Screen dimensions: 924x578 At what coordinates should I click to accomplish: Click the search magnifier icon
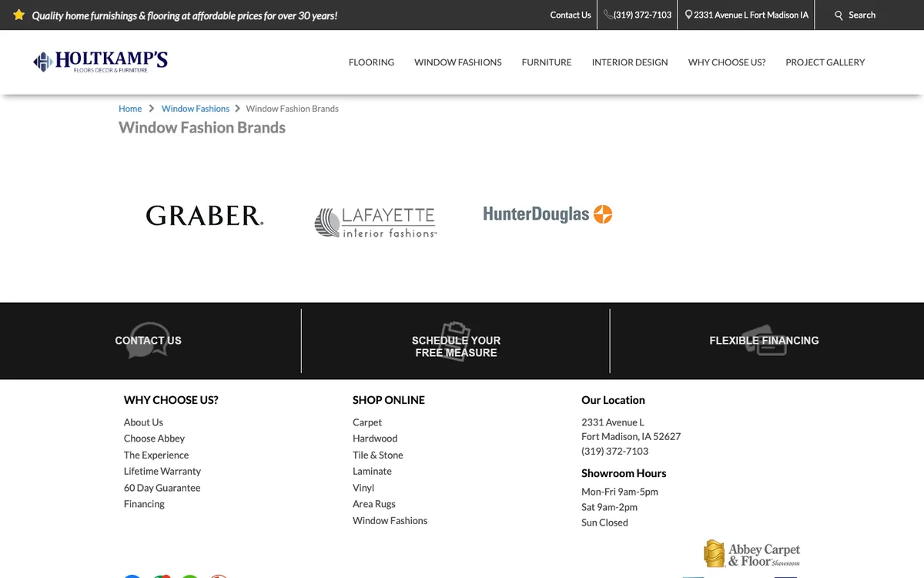pyautogui.click(x=839, y=15)
